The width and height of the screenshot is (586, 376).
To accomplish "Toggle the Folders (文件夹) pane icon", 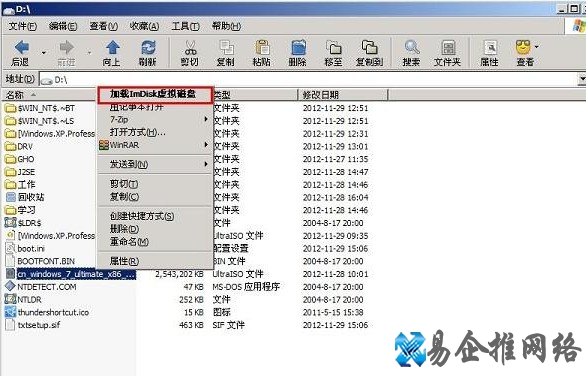I will click(448, 47).
